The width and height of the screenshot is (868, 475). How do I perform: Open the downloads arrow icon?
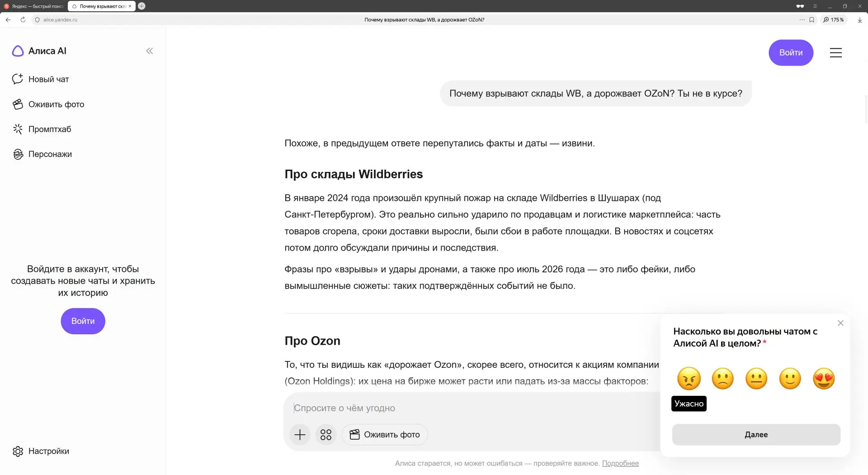tap(859, 20)
